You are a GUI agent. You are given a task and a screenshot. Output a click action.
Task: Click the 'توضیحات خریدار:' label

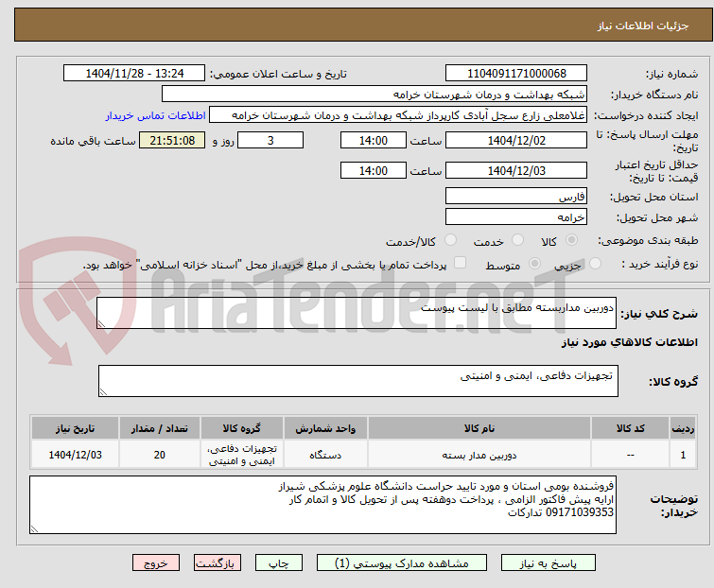tap(674, 506)
